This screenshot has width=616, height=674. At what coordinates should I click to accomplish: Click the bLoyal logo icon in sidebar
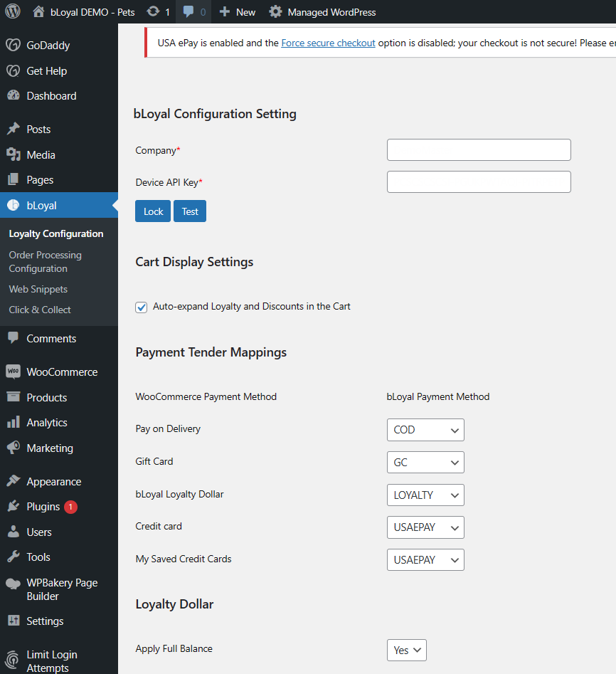point(14,205)
